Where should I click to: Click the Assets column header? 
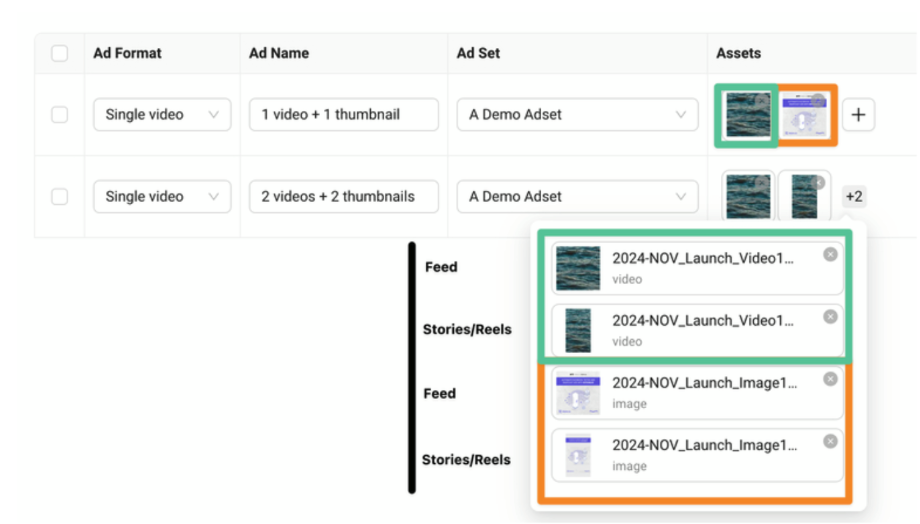point(738,53)
